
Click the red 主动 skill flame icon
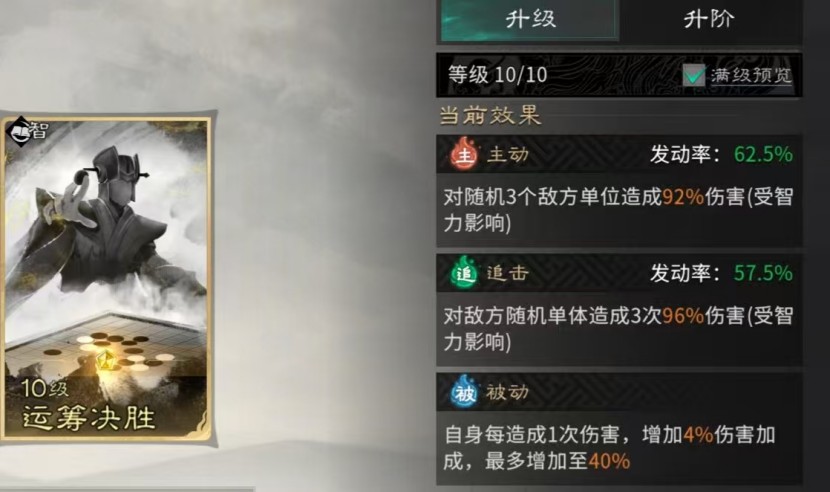click(x=464, y=154)
